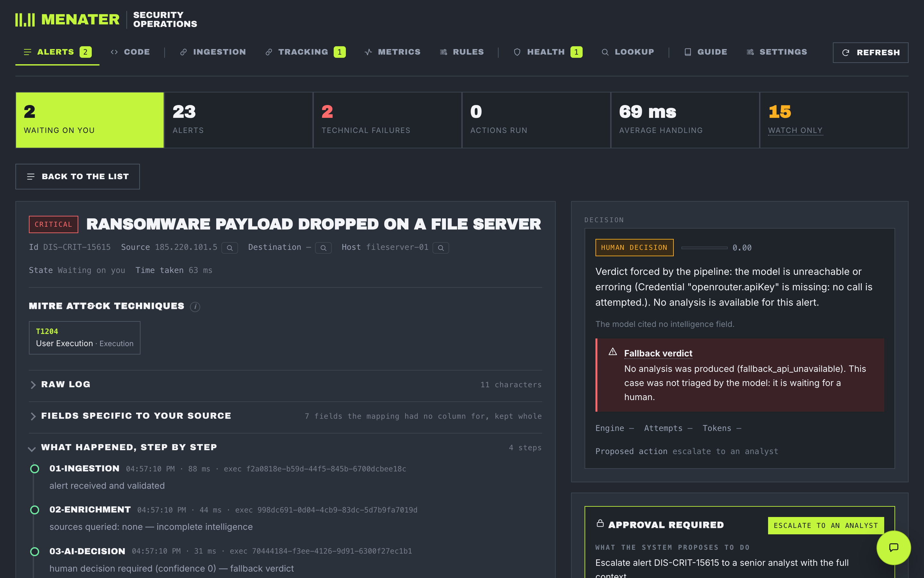The height and width of the screenshot is (578, 924).
Task: Click the Metrics pulse icon
Action: 368,52
